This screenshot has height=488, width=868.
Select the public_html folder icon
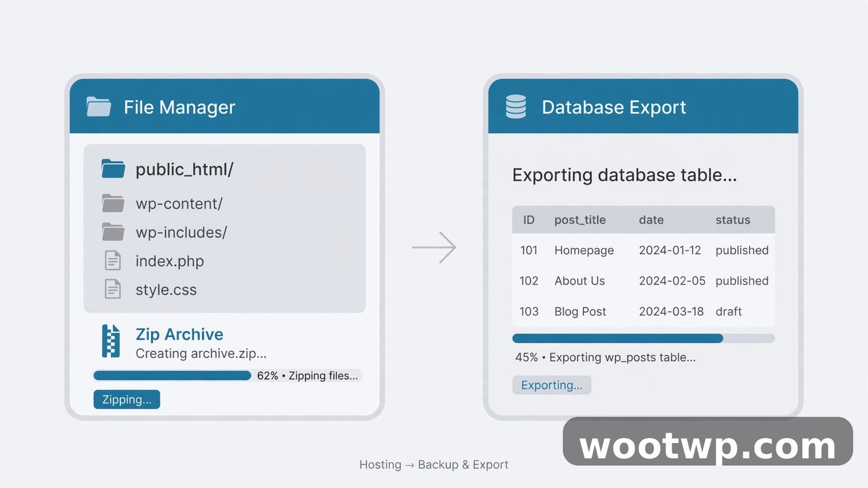[113, 169]
